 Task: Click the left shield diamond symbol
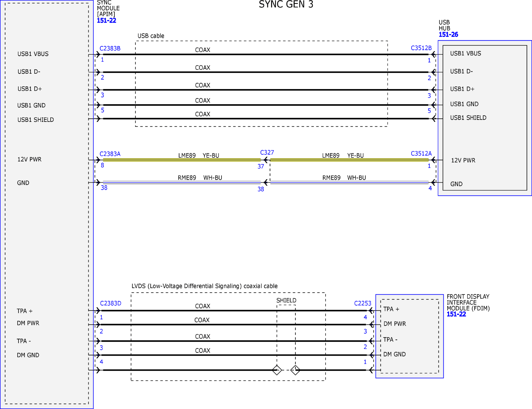(x=277, y=370)
